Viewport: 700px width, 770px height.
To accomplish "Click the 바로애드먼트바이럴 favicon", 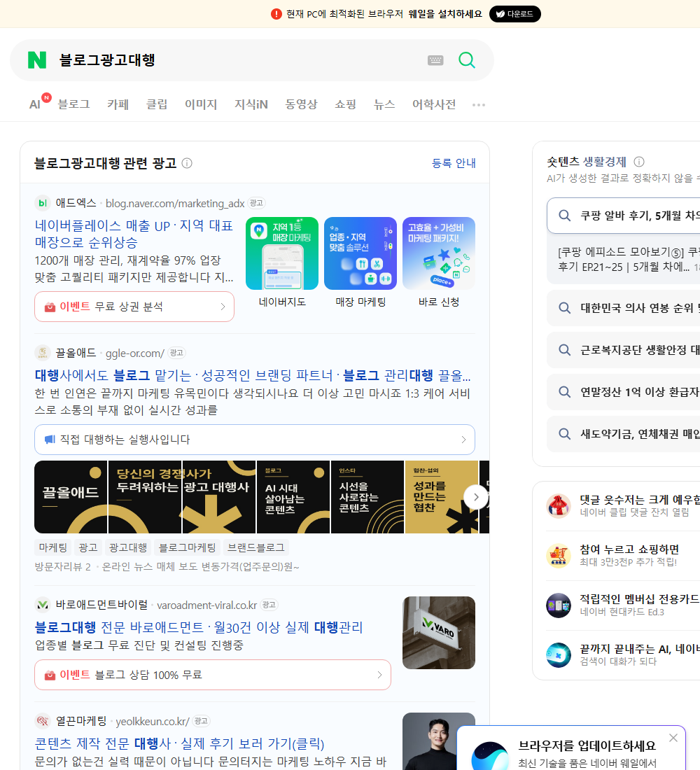I will click(x=43, y=605).
